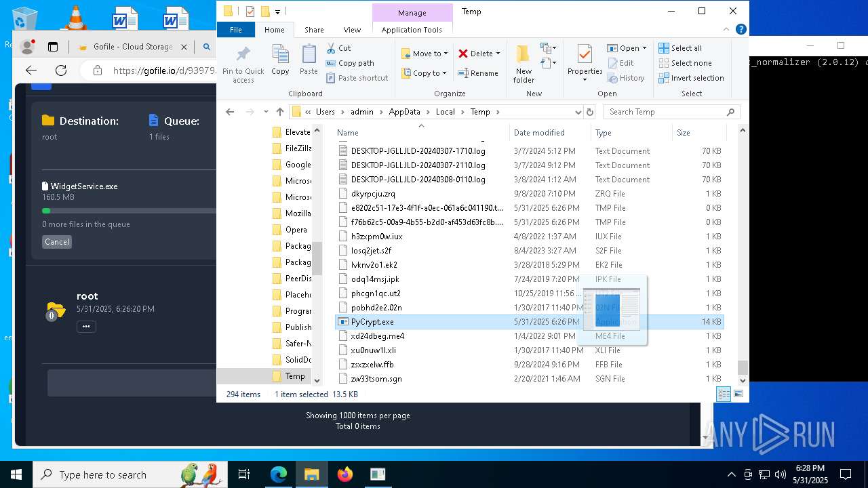
Task: Open Task View on taskbar
Action: tap(245, 474)
